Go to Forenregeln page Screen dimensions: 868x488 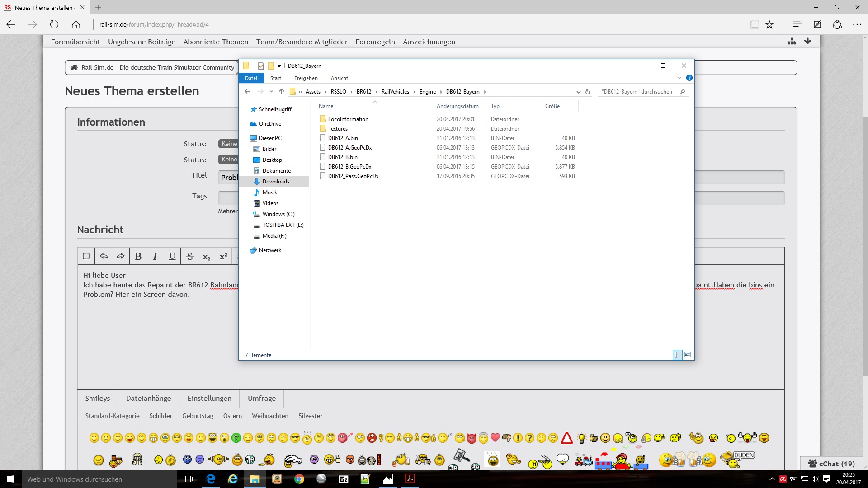coord(375,42)
